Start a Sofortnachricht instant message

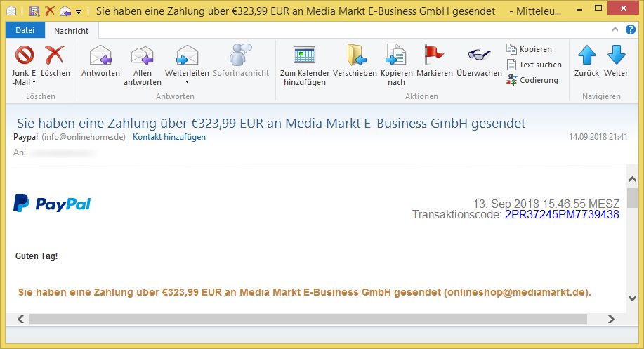coord(241,61)
